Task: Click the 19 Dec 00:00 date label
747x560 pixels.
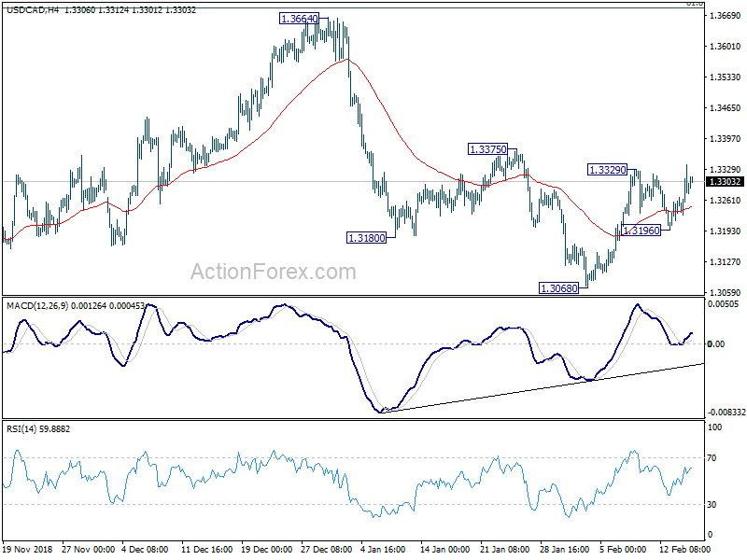Action: tap(267, 550)
